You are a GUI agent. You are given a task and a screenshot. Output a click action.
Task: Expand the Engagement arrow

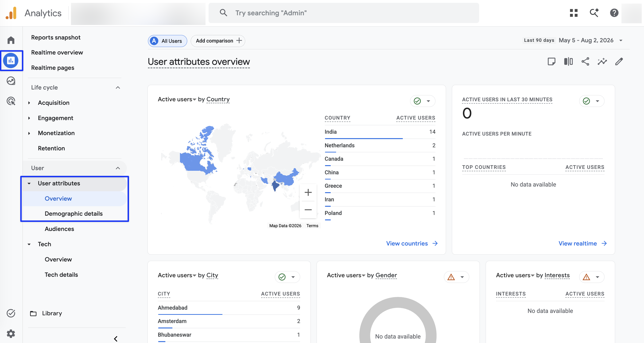29,118
